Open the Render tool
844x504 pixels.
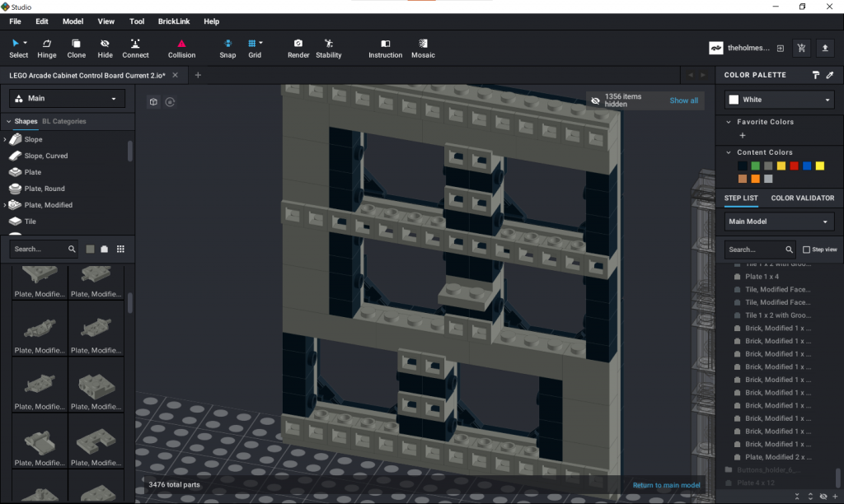click(298, 47)
